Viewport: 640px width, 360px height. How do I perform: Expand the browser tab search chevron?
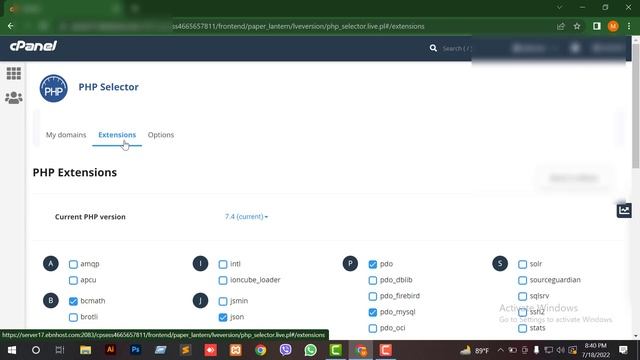coord(560,7)
